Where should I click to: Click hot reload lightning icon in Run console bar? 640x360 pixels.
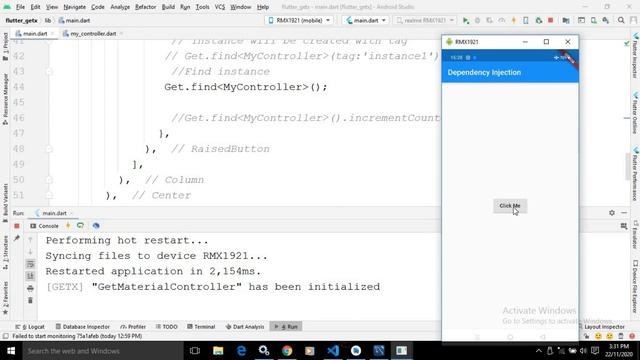(68, 226)
